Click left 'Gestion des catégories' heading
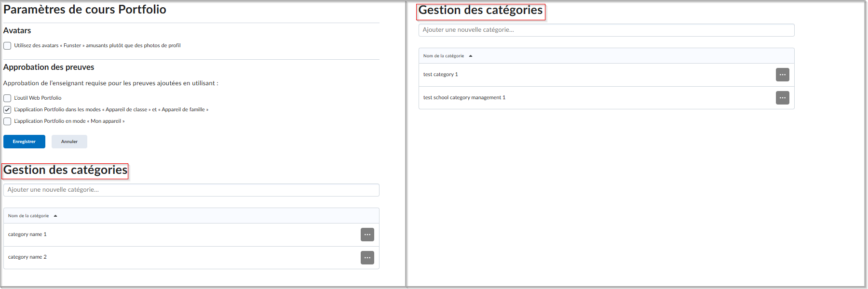 (x=65, y=170)
